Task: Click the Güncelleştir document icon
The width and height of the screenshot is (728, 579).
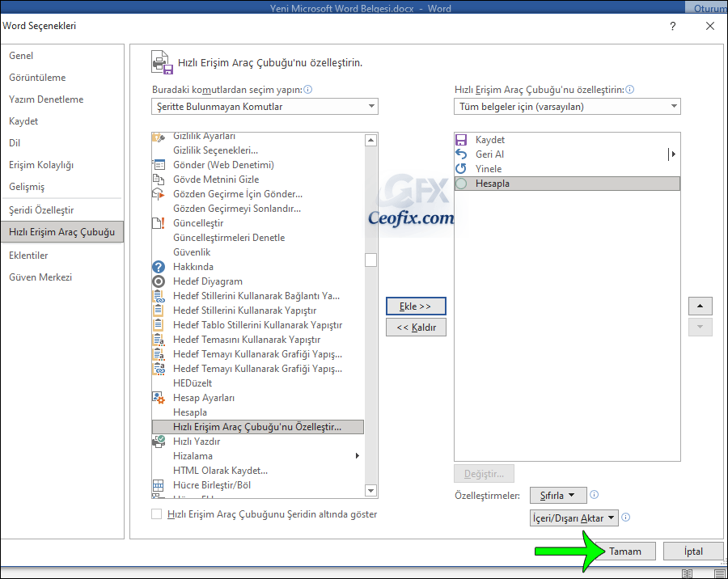Action: tap(159, 223)
